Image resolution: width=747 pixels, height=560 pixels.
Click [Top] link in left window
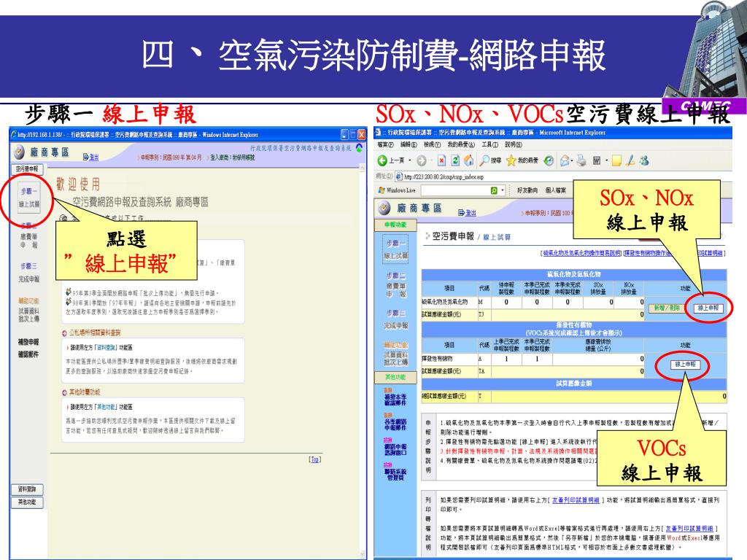point(315,459)
